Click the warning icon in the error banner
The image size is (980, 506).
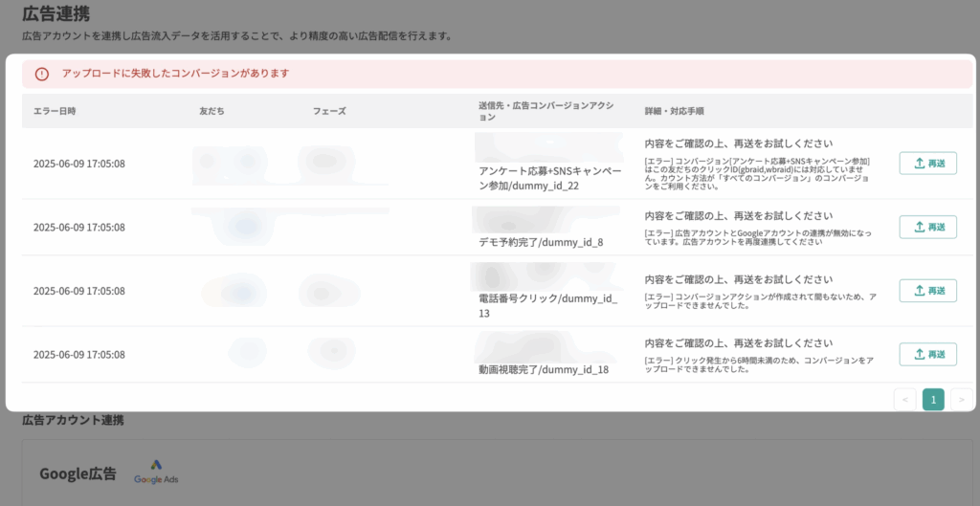tap(41, 74)
